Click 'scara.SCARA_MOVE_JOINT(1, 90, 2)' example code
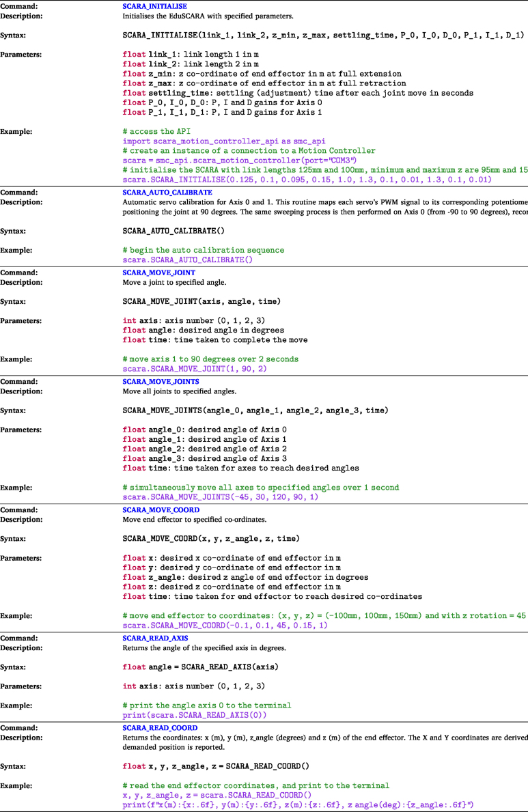The image size is (528, 812). pos(194,369)
